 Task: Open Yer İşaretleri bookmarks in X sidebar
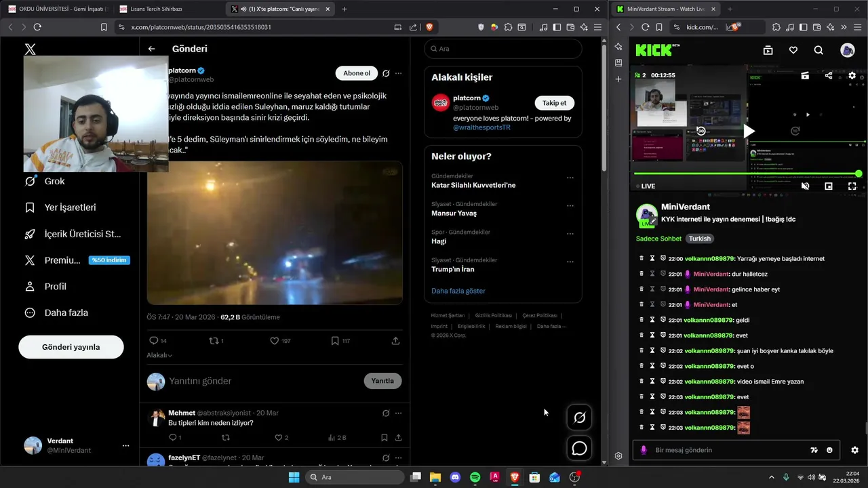pyautogui.click(x=60, y=207)
